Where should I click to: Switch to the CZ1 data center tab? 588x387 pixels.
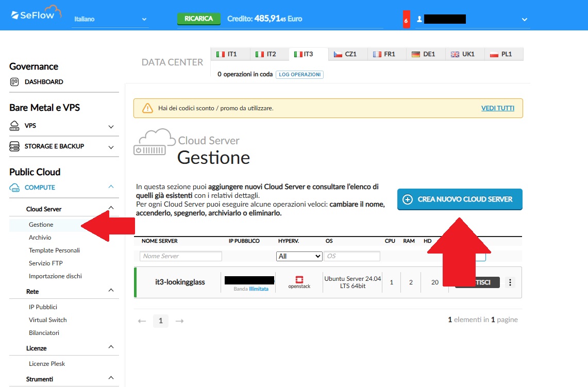click(x=346, y=53)
